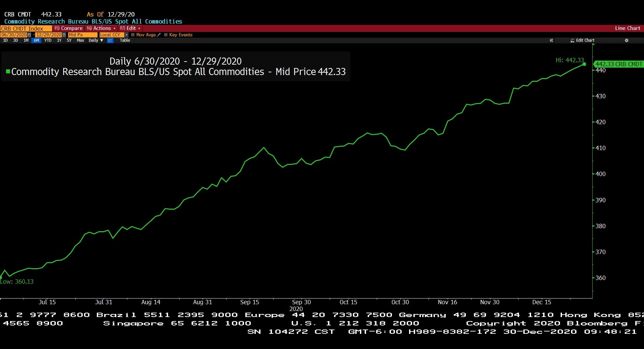Click the Sep 15 date axis label
Viewport: 644px width, 349px height.
(x=250, y=302)
